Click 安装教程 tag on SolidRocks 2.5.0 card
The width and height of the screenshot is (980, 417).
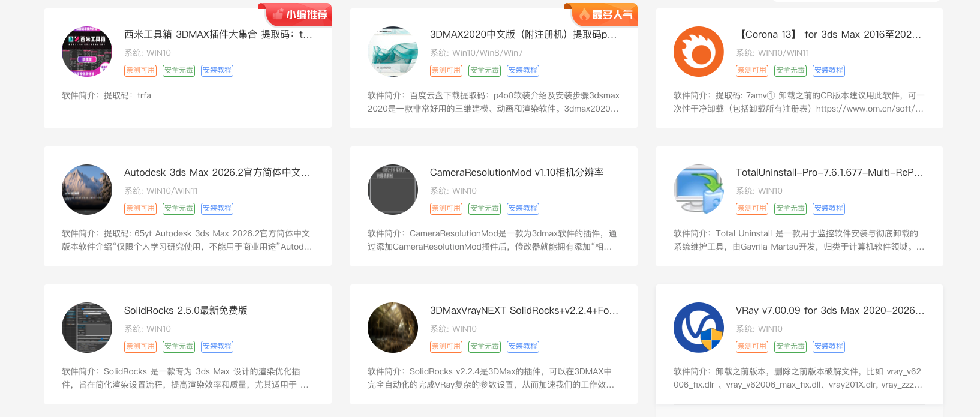[x=217, y=346]
